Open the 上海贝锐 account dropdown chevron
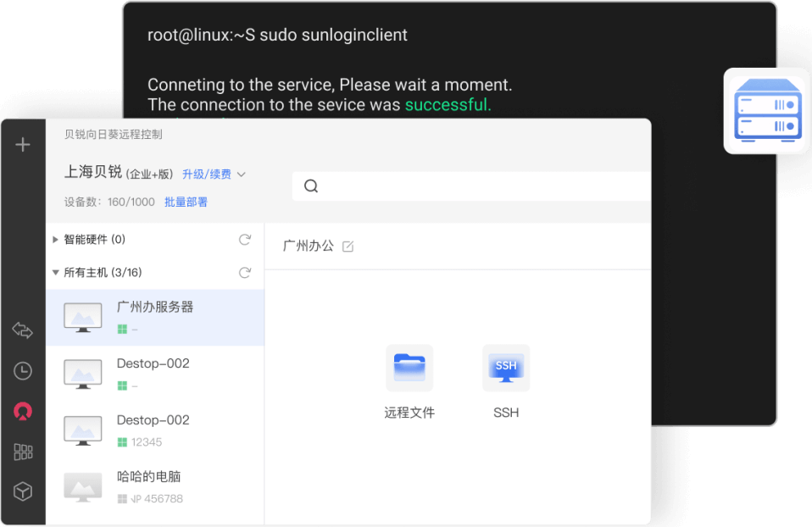Screen dimensions: 812x527 [241, 175]
